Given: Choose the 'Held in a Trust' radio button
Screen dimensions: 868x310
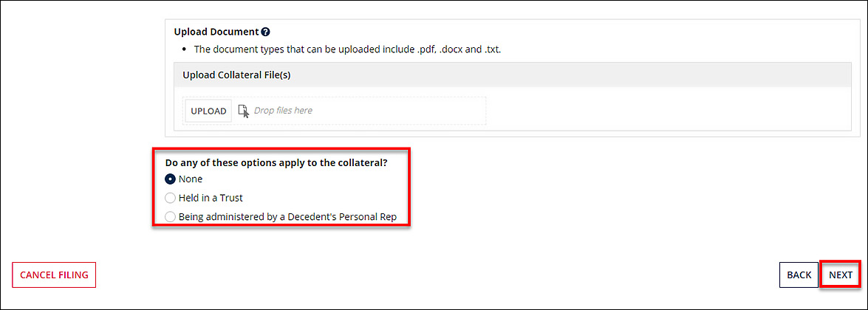Looking at the screenshot, I should (x=171, y=198).
